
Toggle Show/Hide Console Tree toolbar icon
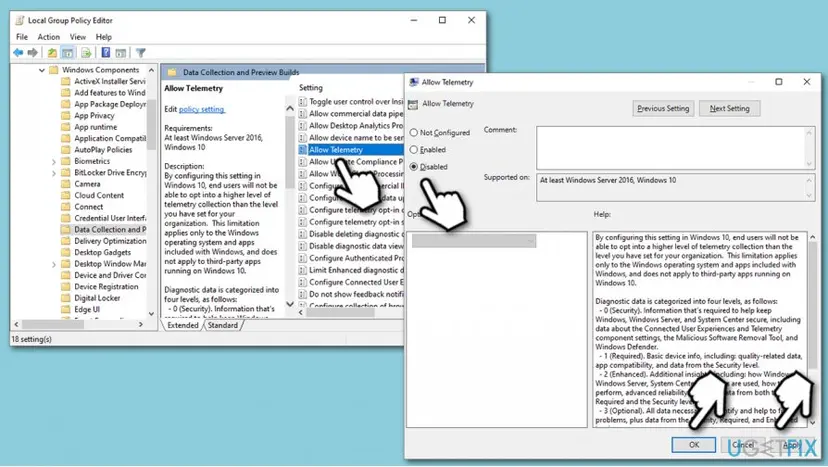pos(68,53)
